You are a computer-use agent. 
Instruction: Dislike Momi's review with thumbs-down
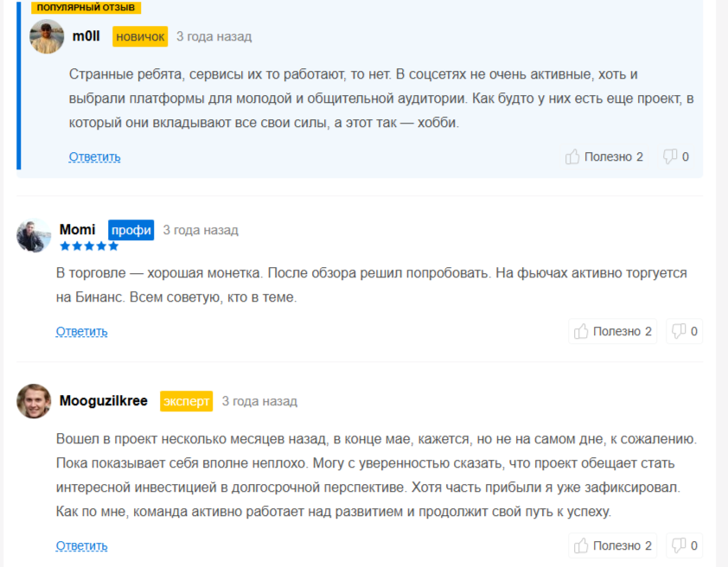[679, 331]
